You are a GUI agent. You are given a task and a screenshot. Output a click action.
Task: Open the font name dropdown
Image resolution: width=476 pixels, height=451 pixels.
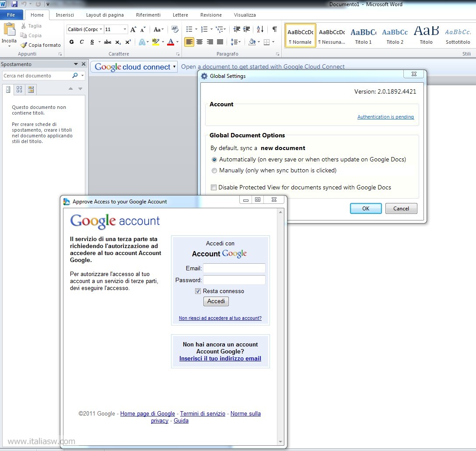coord(101,29)
